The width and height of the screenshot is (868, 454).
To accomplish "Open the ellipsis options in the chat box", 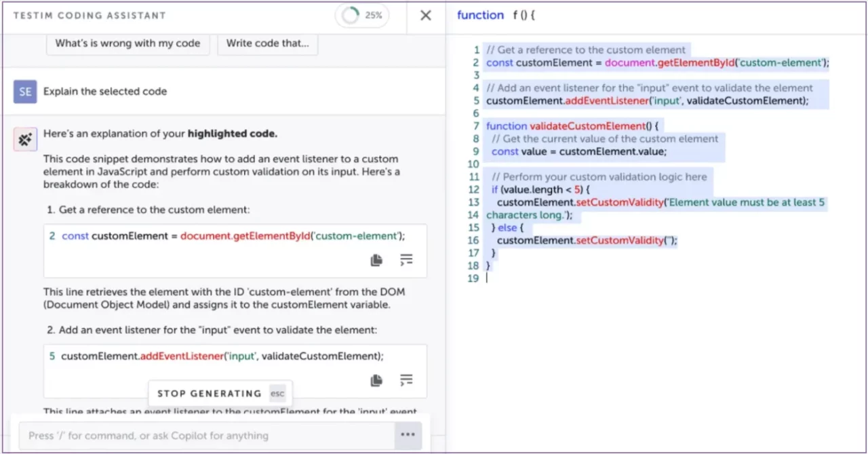I will click(408, 435).
